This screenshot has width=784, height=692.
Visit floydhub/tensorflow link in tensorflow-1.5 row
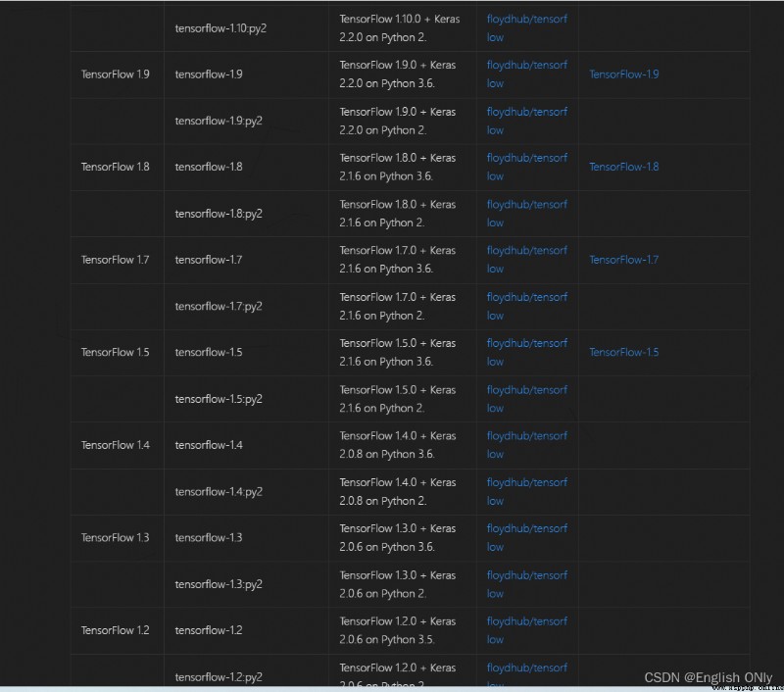pyautogui.click(x=527, y=353)
